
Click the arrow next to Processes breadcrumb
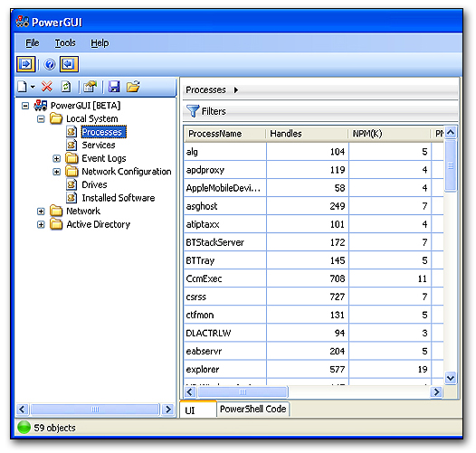(236, 90)
